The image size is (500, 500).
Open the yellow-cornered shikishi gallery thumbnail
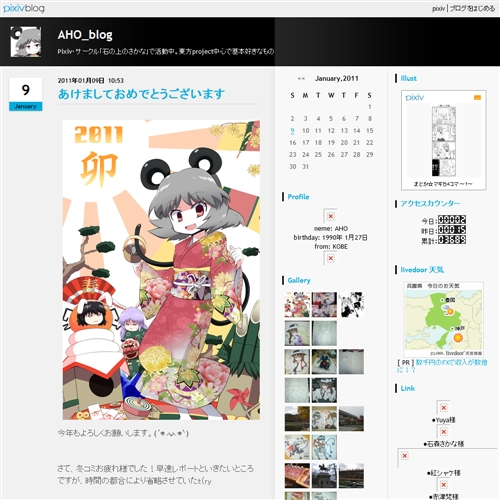(x=297, y=447)
